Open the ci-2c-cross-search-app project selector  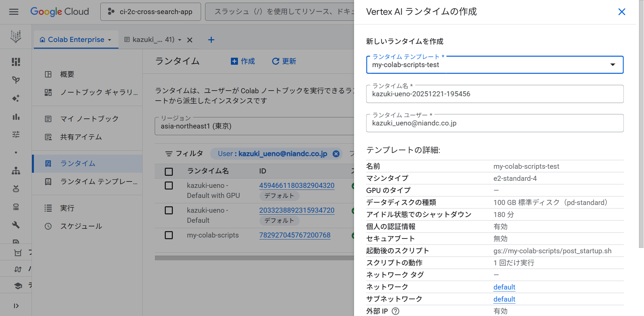click(x=150, y=12)
